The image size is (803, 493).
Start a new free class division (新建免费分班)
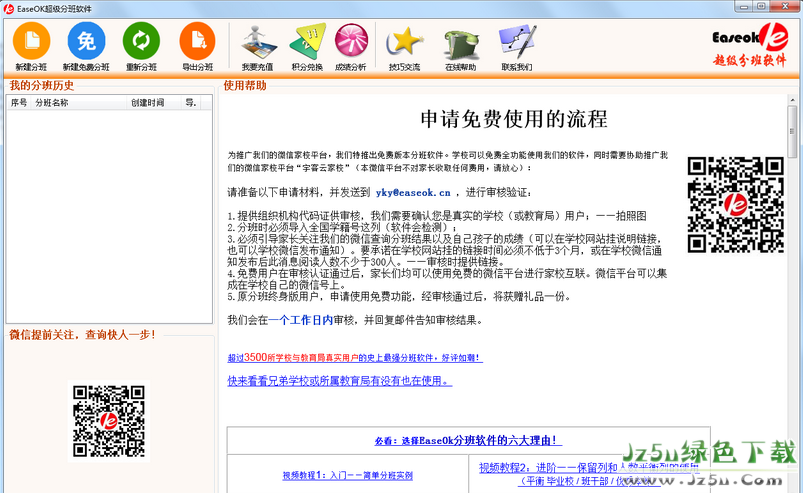(x=86, y=47)
